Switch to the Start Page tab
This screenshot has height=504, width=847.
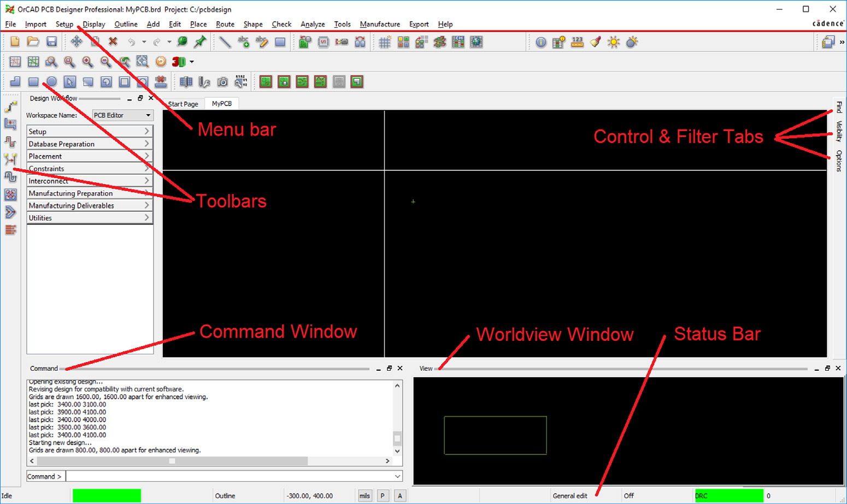(x=183, y=104)
